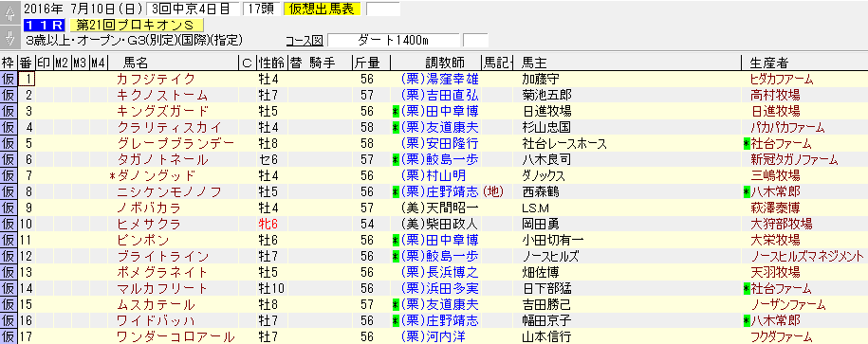The image size is (868, 344).
Task: Select the 印 column header
Action: [45, 63]
